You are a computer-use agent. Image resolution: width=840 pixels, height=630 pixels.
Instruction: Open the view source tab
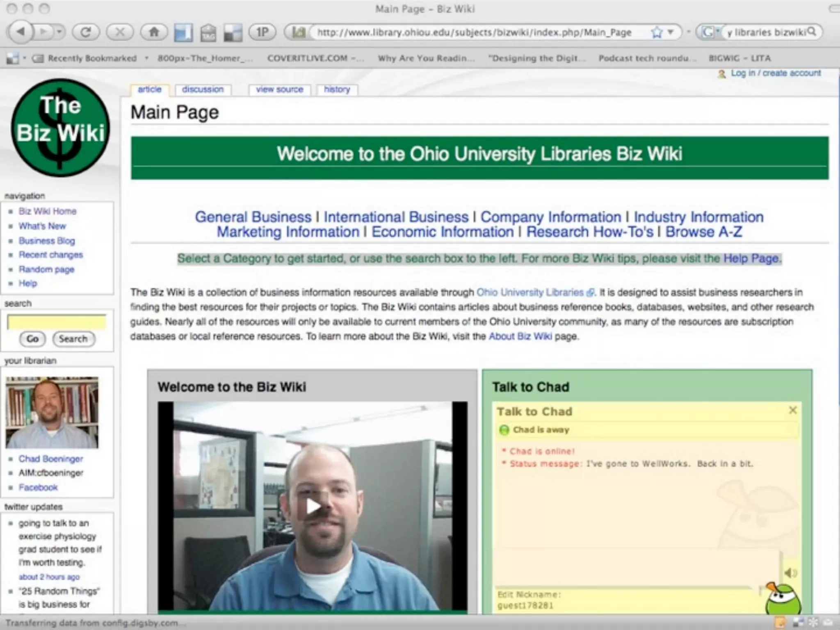(x=279, y=89)
